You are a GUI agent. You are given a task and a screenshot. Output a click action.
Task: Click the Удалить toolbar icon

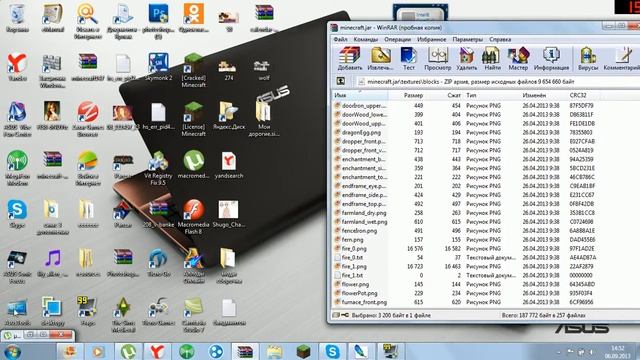pos(467,58)
